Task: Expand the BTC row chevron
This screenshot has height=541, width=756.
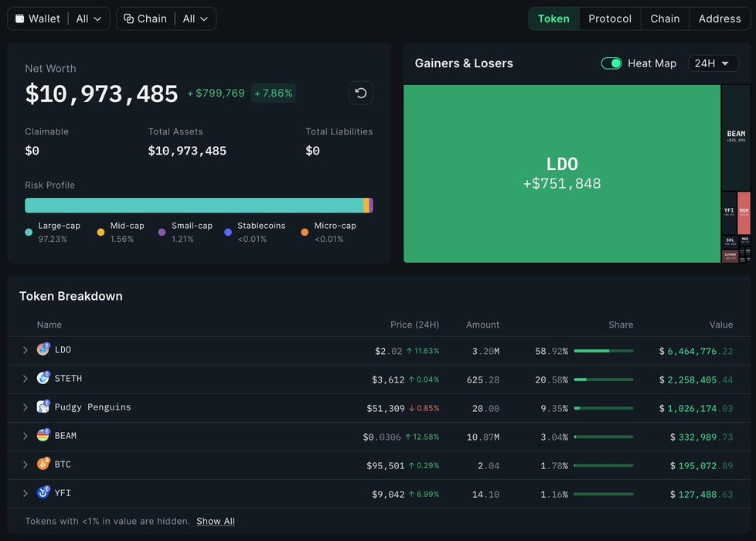Action: point(25,464)
